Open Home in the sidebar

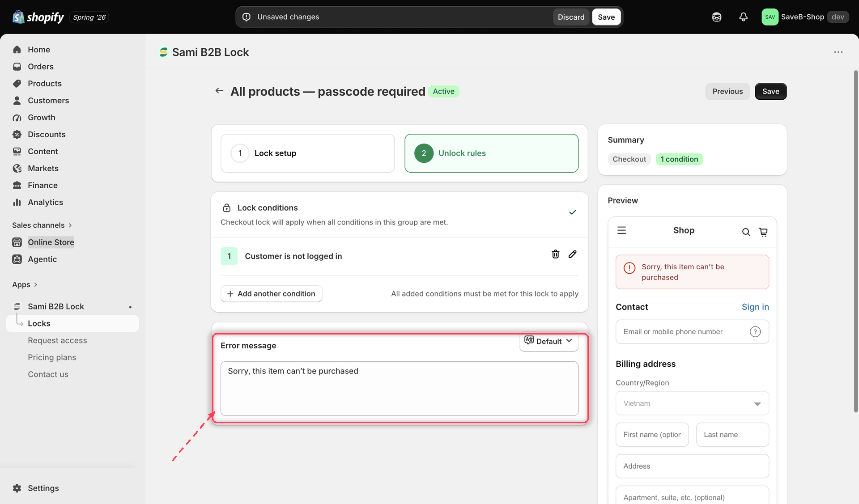tap(39, 50)
